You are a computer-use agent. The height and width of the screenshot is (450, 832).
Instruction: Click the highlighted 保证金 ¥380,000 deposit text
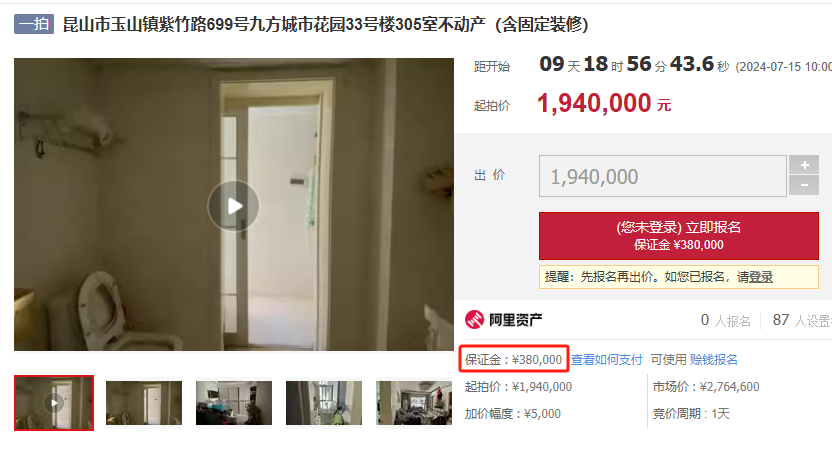click(x=514, y=359)
